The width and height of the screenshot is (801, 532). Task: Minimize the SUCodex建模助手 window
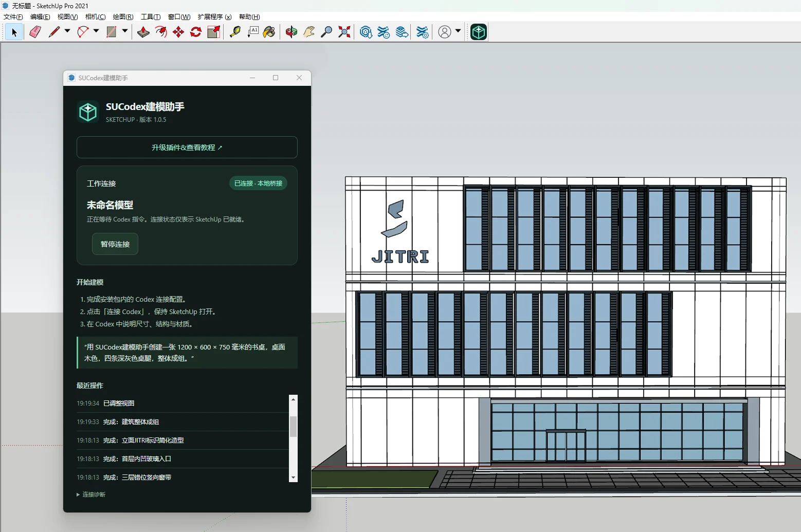pyautogui.click(x=252, y=78)
